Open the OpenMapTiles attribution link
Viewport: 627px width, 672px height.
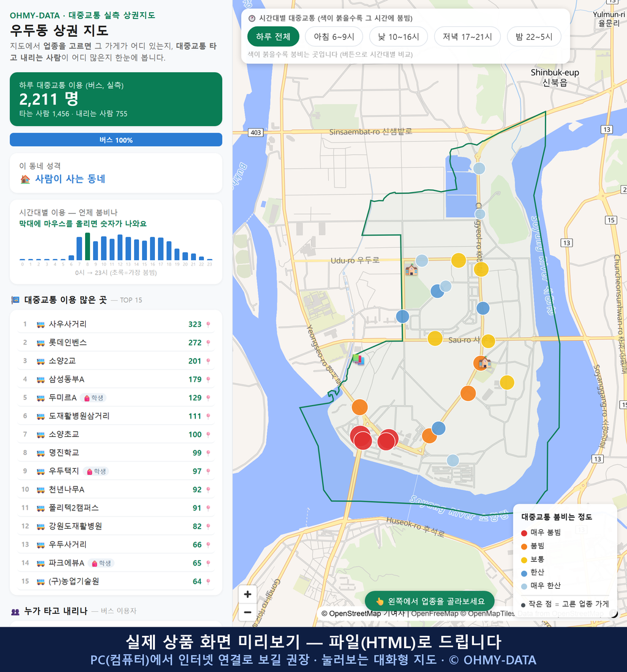coord(487,614)
